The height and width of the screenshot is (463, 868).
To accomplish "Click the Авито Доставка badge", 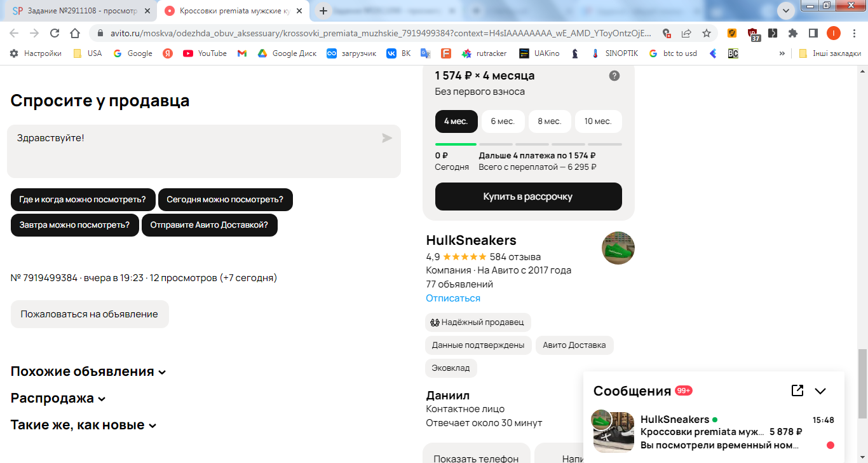I will (574, 345).
